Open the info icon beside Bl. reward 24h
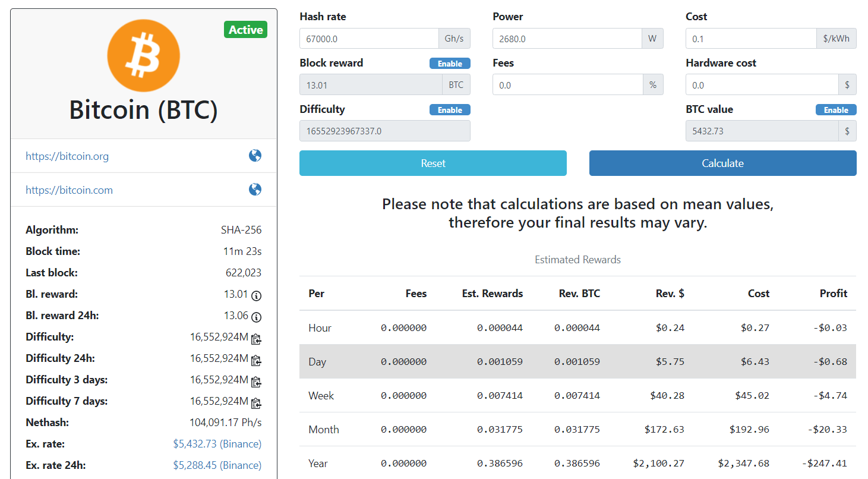868x479 pixels. (x=256, y=317)
